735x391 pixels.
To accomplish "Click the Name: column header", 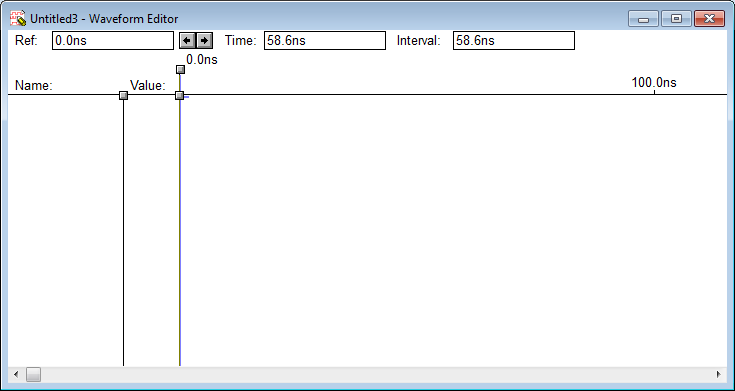I will 34,85.
